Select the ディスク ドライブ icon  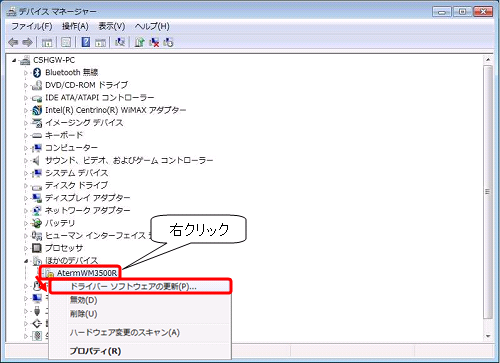[x=37, y=186]
